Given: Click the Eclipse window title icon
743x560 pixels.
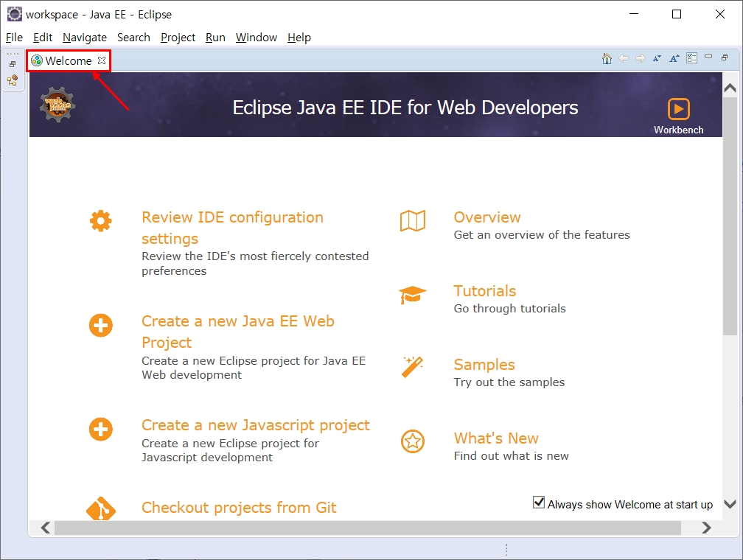Looking at the screenshot, I should coord(14,14).
